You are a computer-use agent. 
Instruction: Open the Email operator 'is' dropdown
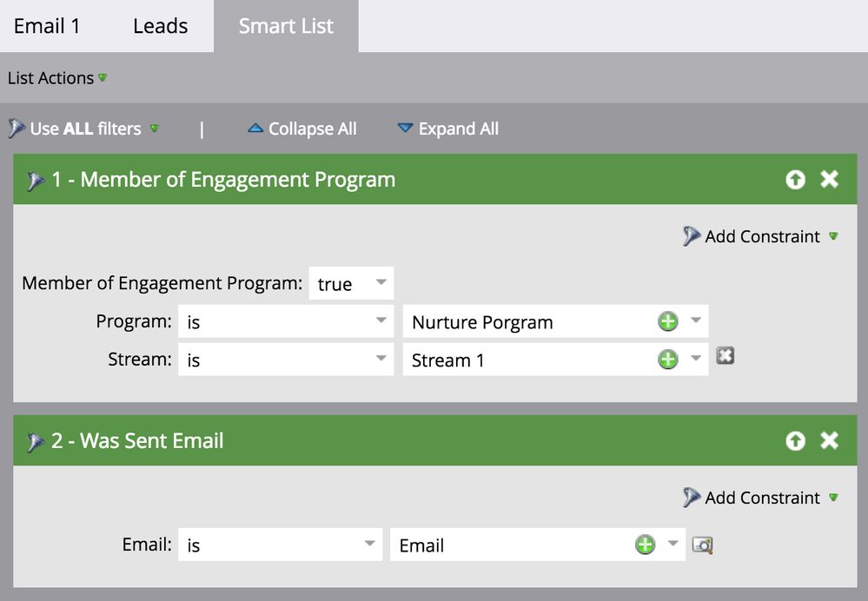pos(280,545)
